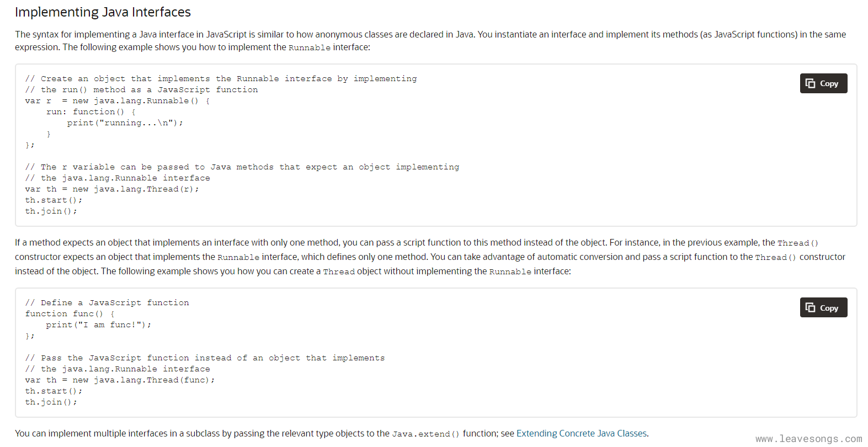The width and height of the screenshot is (868, 447).
Task: Click th.start() in the first code block
Action: pos(53,200)
